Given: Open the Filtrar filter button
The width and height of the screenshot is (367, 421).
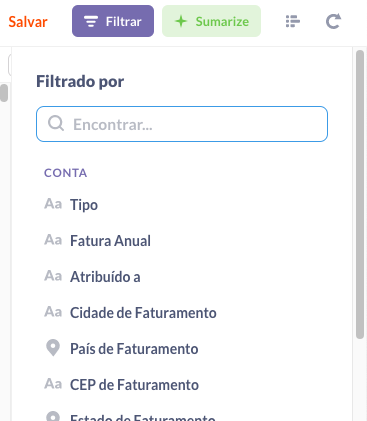Looking at the screenshot, I should click(x=113, y=21).
